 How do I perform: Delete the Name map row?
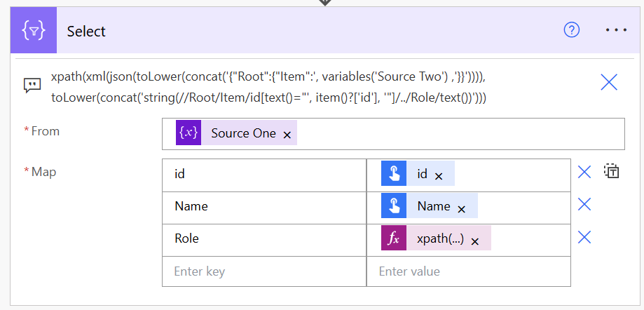(584, 205)
